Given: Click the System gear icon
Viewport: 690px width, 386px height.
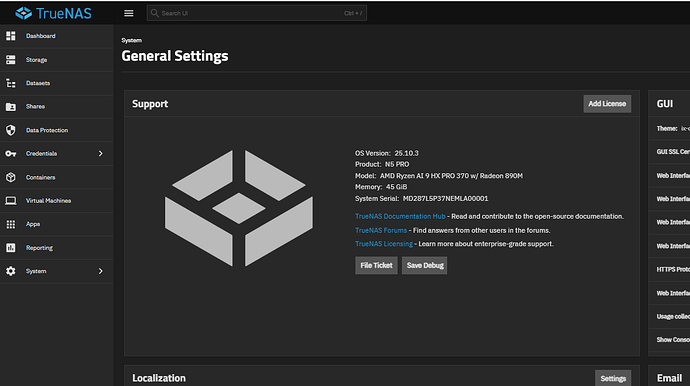Looking at the screenshot, I should 11,271.
